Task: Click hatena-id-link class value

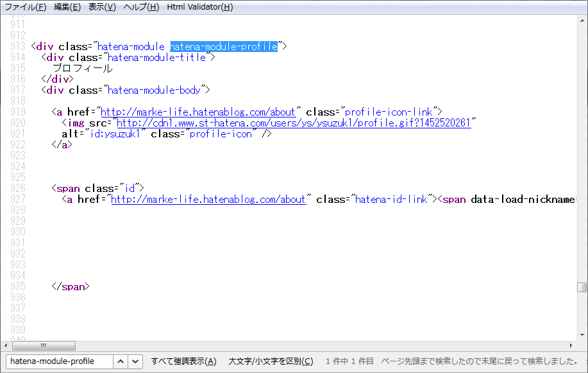Action: 391,199
